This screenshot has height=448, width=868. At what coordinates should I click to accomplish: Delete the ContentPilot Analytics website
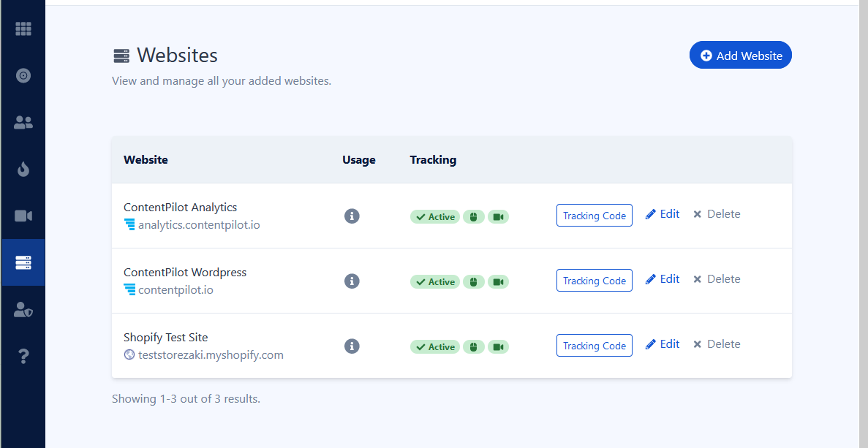pyautogui.click(x=717, y=214)
